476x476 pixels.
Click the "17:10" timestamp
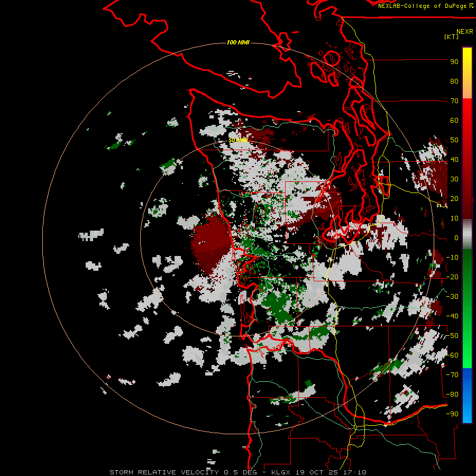pyautogui.click(x=355, y=472)
